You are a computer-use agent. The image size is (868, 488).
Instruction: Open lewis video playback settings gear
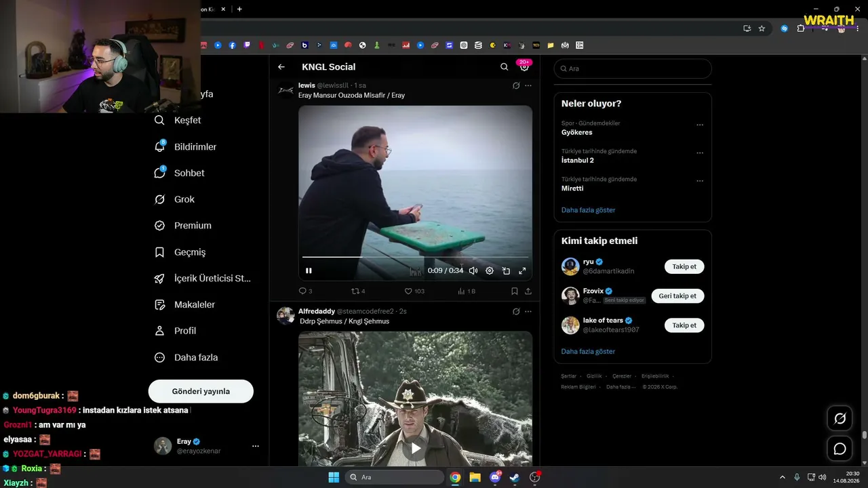point(490,270)
